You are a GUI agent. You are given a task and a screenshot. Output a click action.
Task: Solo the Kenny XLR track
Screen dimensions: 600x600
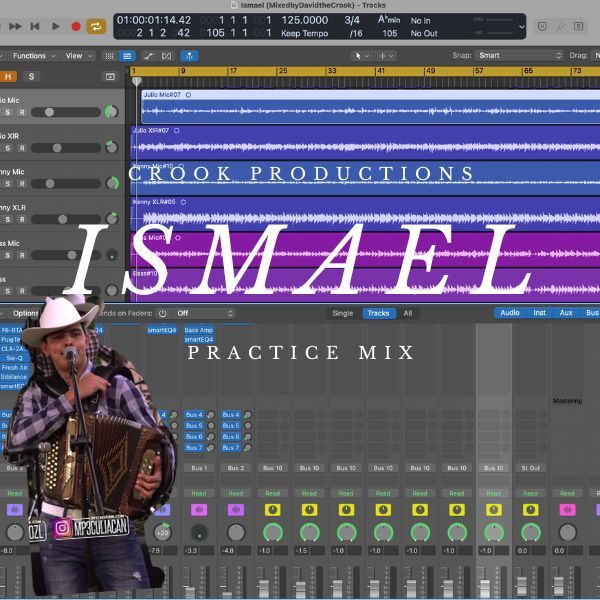(x=7, y=219)
